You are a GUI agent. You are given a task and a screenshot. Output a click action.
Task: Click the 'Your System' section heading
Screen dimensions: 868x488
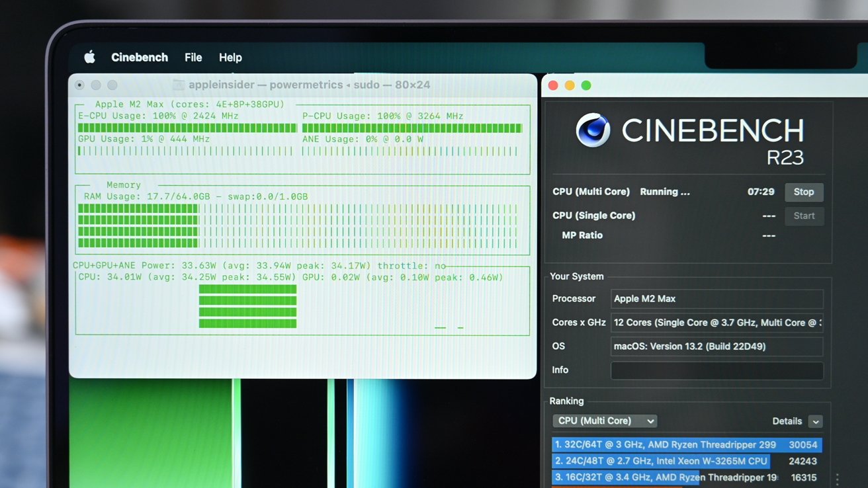pos(577,276)
